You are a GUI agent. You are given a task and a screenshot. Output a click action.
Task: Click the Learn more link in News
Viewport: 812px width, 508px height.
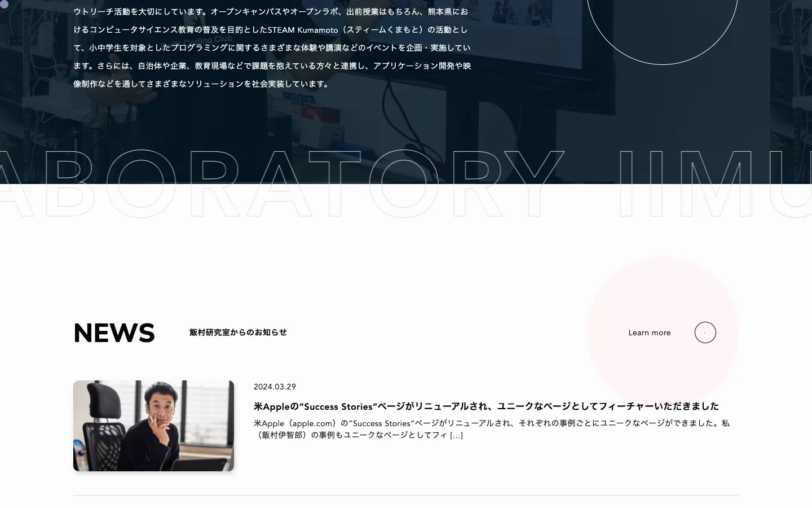click(649, 332)
